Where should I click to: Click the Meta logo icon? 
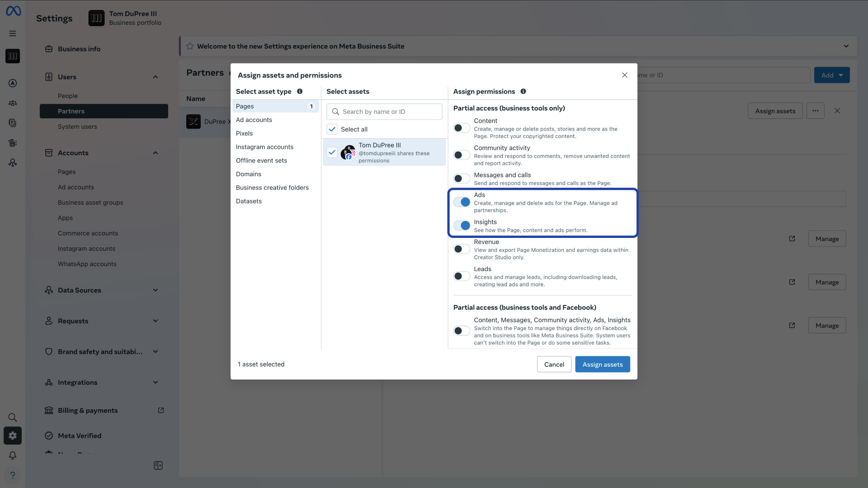[x=13, y=11]
